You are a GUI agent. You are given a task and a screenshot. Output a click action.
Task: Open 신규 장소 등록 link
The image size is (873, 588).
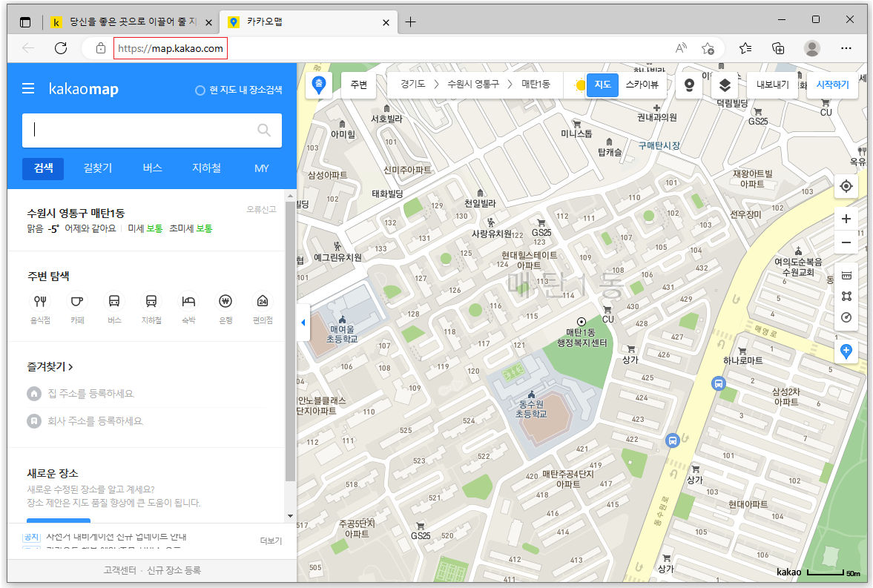pyautogui.click(x=174, y=570)
